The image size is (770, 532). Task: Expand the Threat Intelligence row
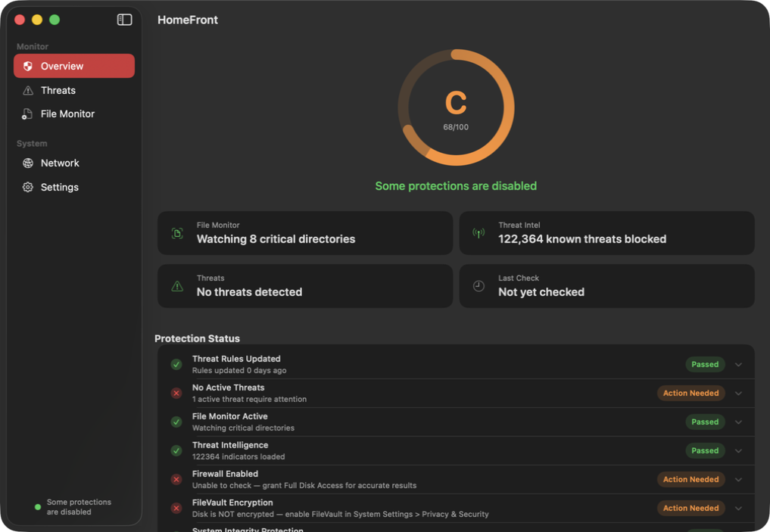(738, 450)
